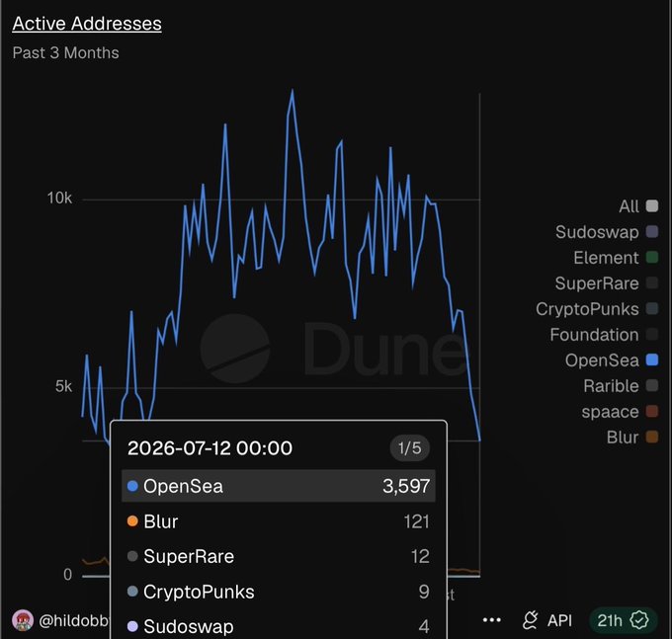Click the 21h refresh status badge
Screen dimensions: 672x639
(x=624, y=620)
